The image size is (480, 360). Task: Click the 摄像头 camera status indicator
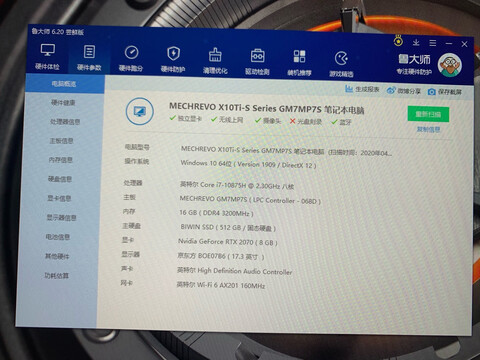click(268, 120)
